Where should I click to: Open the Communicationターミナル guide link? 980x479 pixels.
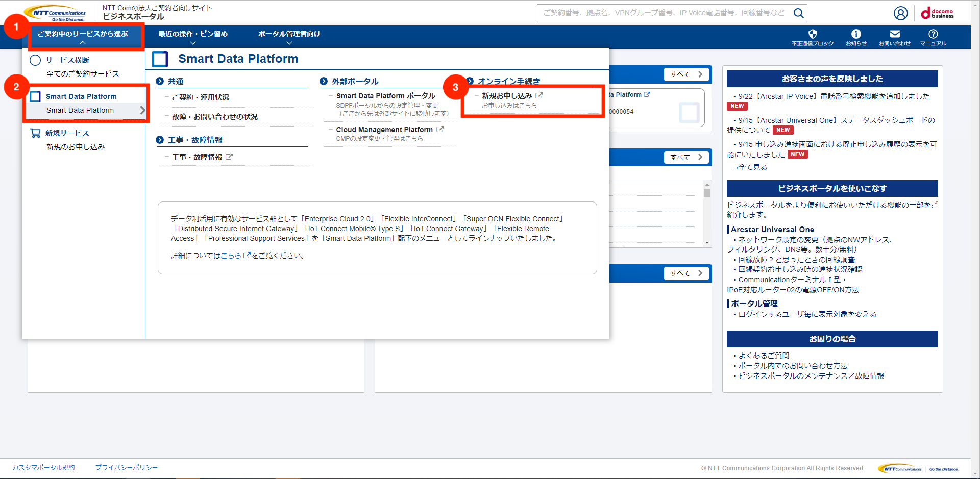(793, 285)
